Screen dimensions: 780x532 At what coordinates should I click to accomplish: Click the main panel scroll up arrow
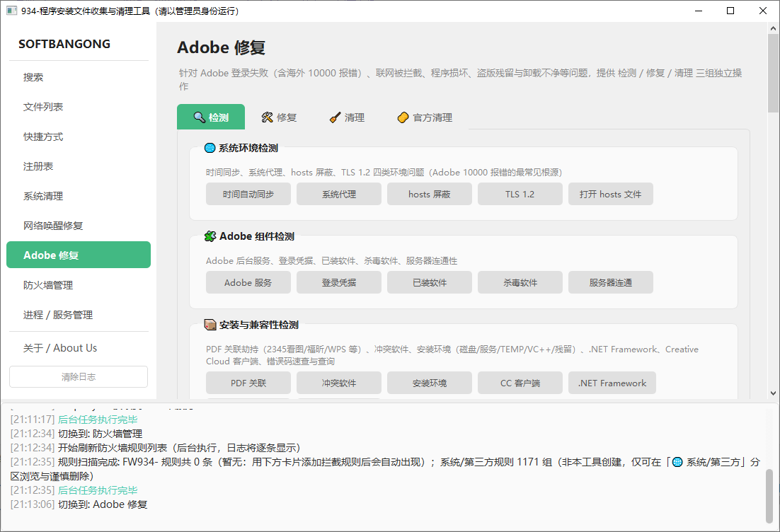click(x=772, y=28)
